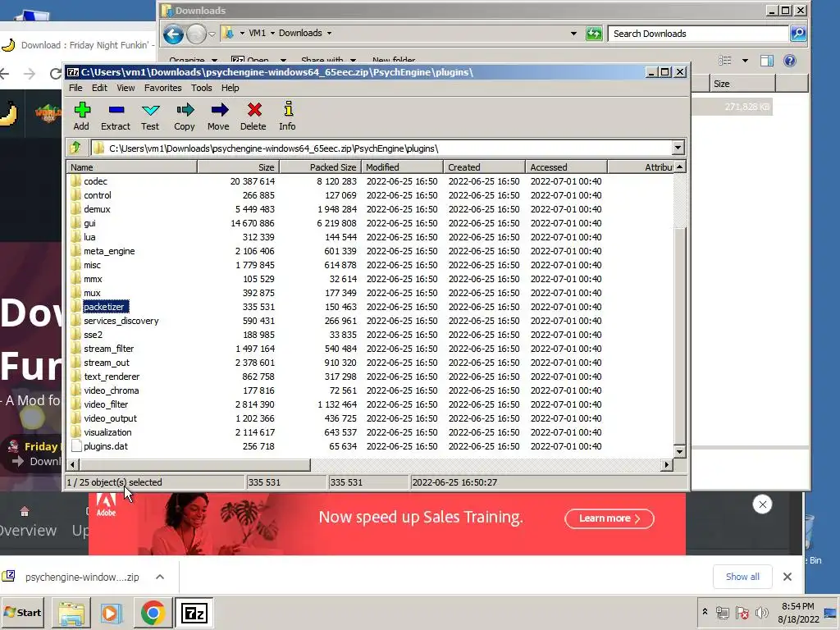Switch to Chrome from the taskbar
Viewport: 840px width, 630px height.
click(153, 613)
